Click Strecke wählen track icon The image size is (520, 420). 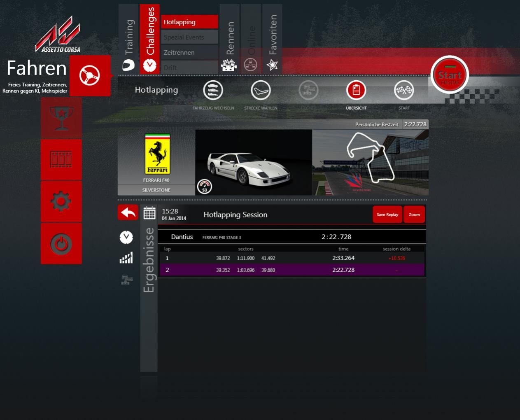pyautogui.click(x=261, y=90)
